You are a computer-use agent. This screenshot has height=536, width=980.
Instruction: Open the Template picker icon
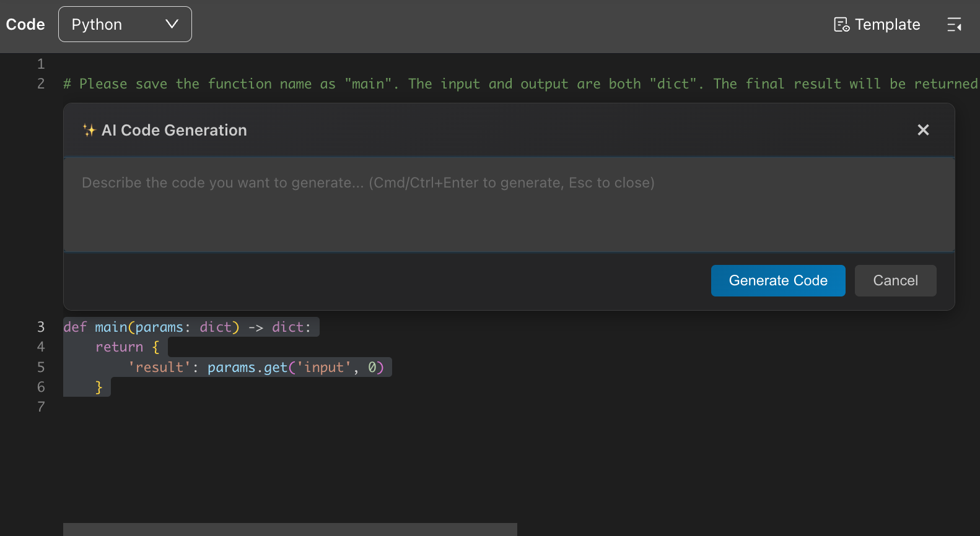(841, 25)
